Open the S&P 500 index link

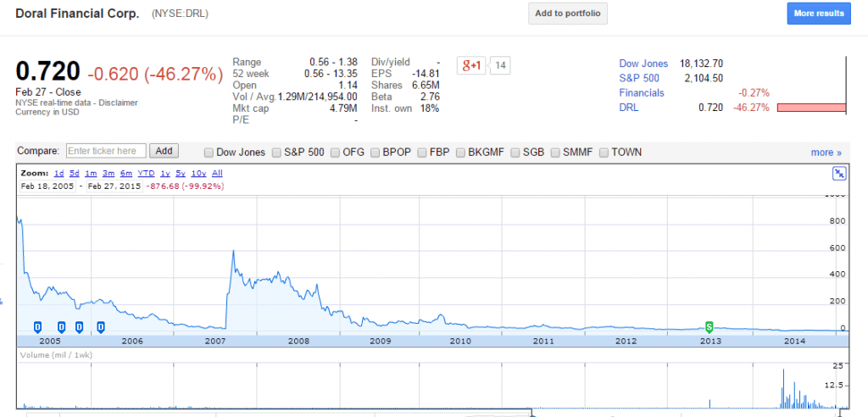point(639,78)
